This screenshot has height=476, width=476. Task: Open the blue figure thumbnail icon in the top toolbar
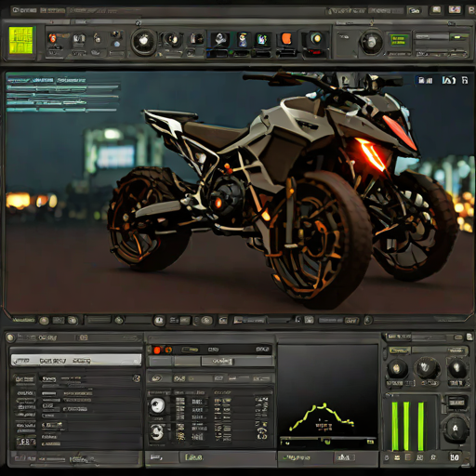pyautogui.click(x=243, y=39)
